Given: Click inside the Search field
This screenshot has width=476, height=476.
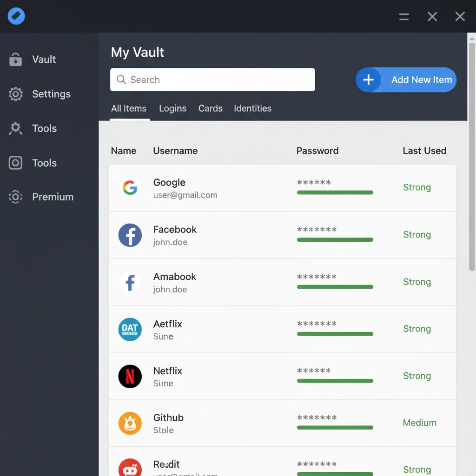Looking at the screenshot, I should (212, 79).
